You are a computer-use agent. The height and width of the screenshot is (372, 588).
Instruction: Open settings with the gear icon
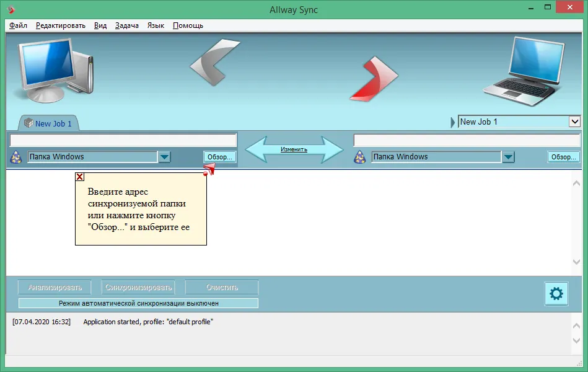tap(556, 293)
